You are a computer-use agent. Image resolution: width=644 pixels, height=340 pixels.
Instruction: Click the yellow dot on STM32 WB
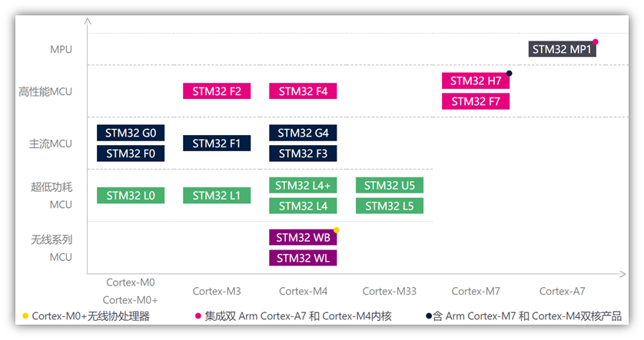(x=337, y=230)
